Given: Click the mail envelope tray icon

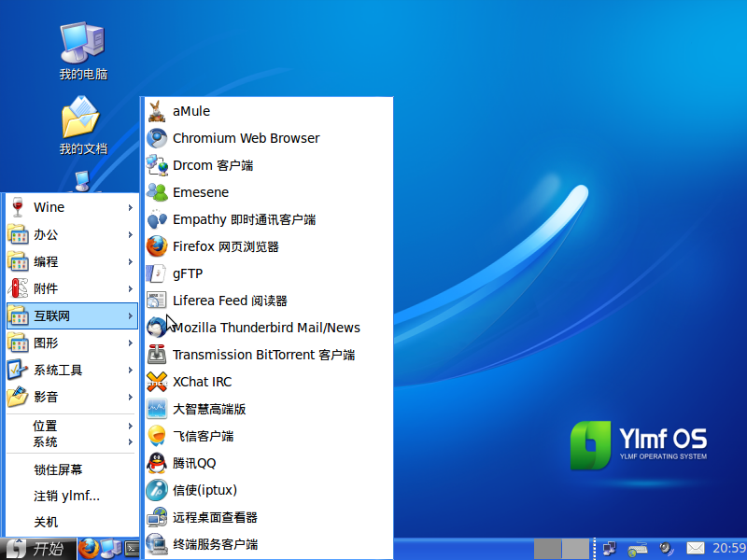Looking at the screenshot, I should 695,549.
